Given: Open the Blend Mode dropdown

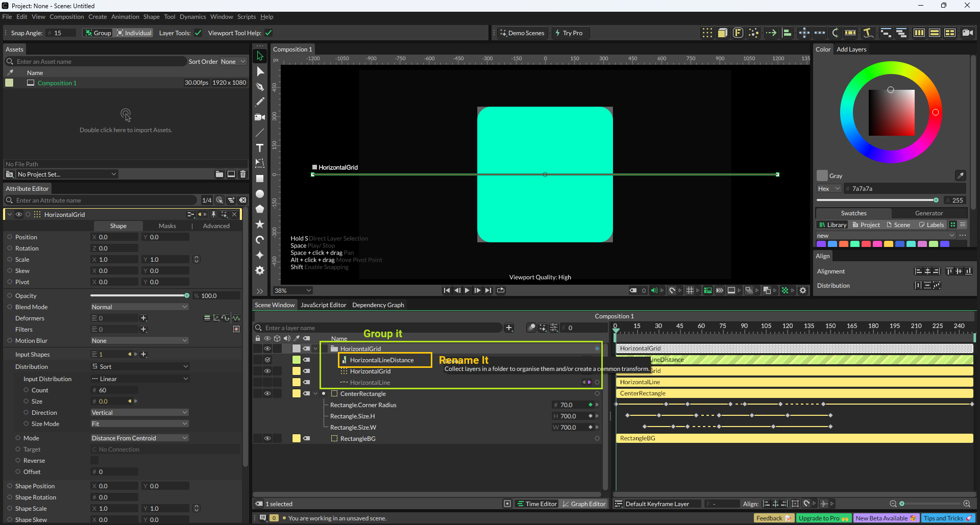Looking at the screenshot, I should [139, 307].
